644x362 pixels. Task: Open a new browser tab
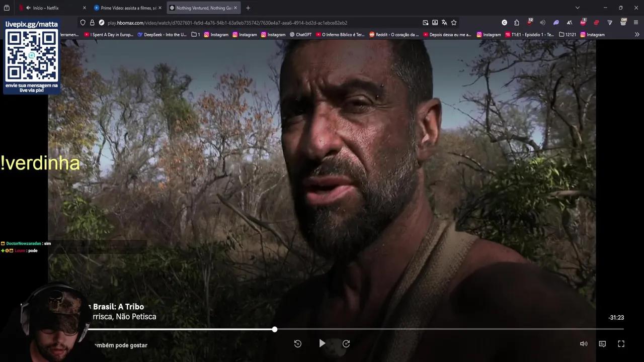[x=248, y=8]
